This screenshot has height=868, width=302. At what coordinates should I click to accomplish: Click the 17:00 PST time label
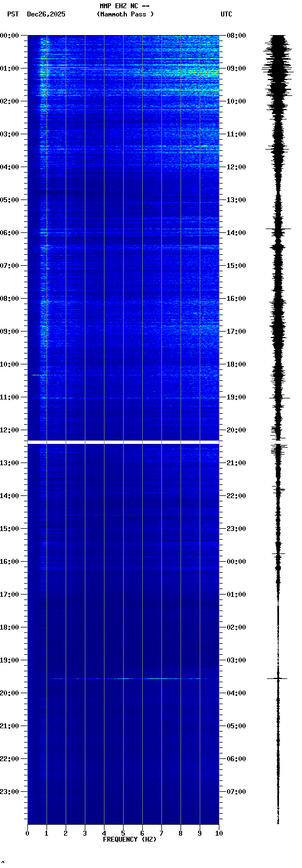10,595
